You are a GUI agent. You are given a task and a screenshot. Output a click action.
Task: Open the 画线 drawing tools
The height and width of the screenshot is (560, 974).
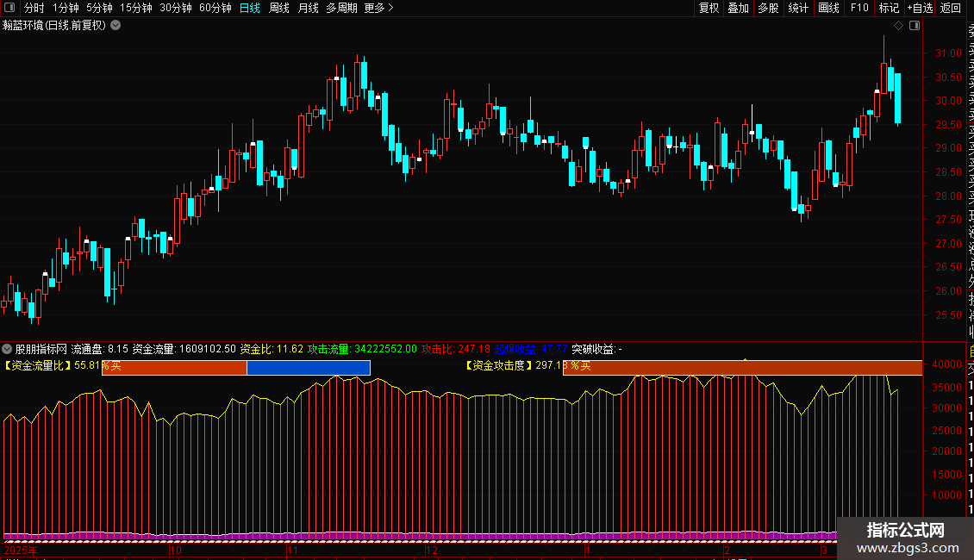828,8
